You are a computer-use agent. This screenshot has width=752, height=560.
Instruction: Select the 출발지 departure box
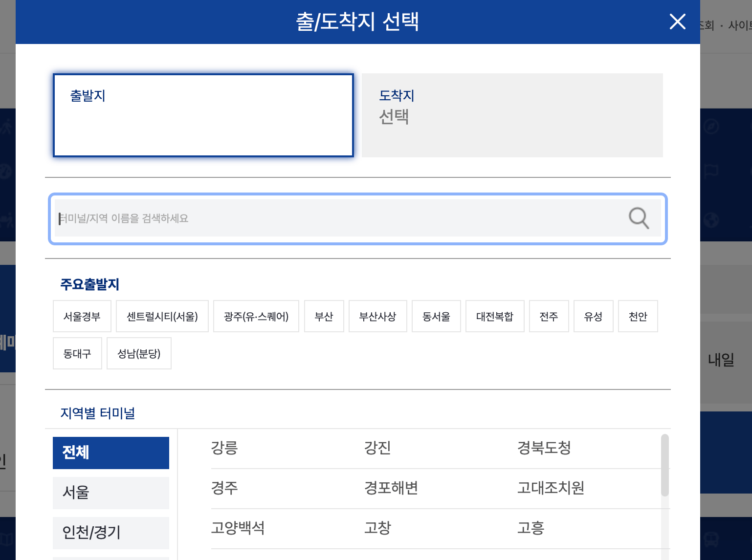[203, 115]
